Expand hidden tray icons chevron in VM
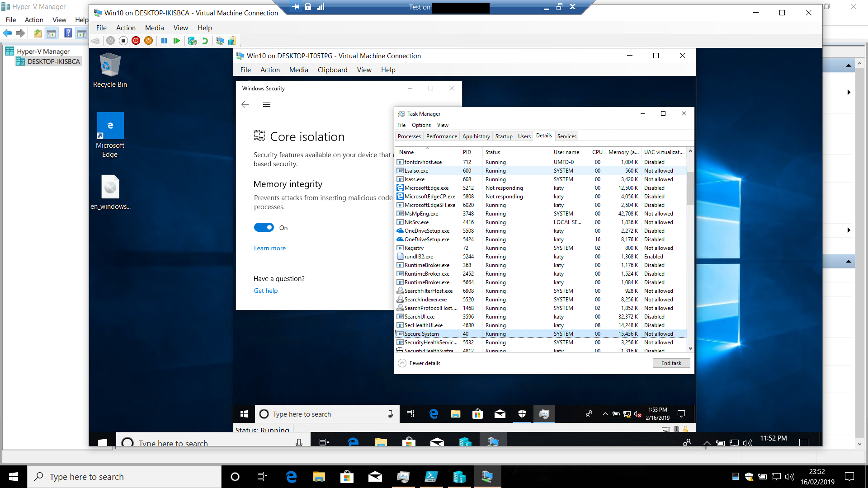 pos(605,414)
